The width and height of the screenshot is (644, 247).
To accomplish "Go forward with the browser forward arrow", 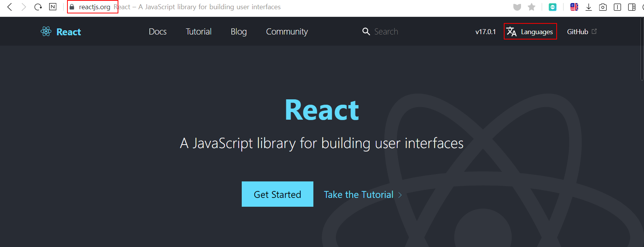I will 24,7.
